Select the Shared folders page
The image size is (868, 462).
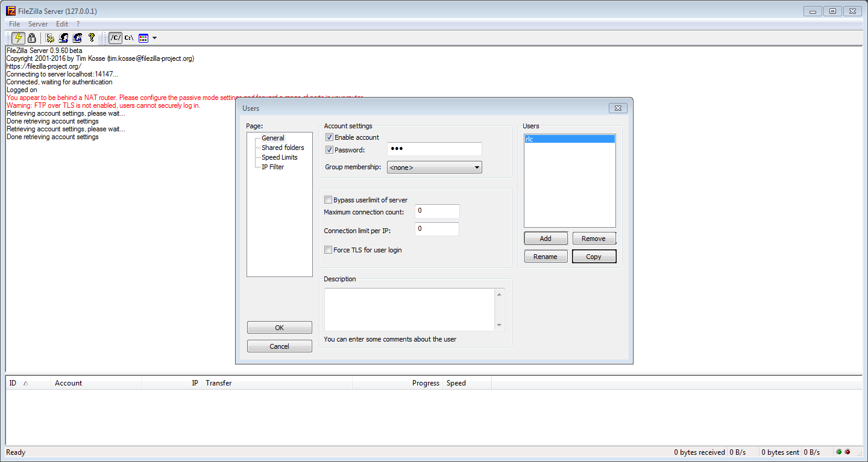click(283, 148)
